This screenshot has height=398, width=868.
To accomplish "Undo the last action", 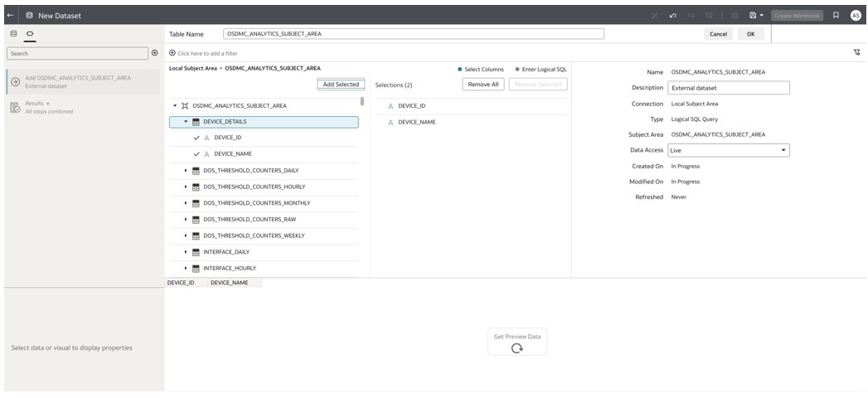I will click(672, 16).
